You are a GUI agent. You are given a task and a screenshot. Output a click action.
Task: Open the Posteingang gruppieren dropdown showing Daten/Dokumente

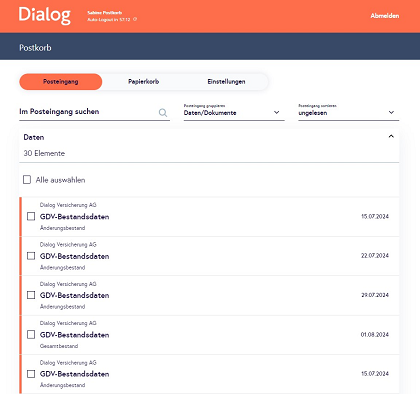234,112
